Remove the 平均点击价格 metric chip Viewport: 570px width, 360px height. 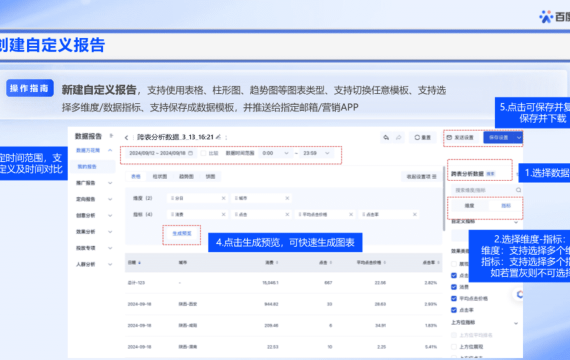351,215
